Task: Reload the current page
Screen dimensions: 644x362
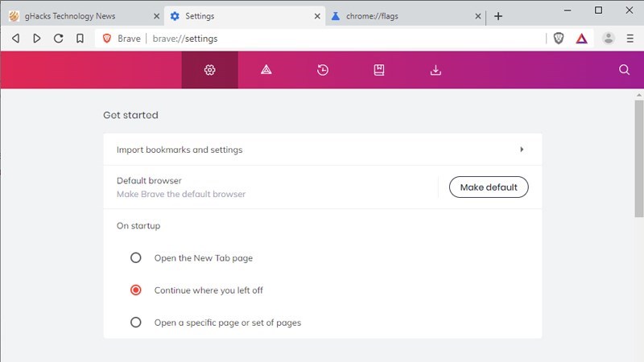Action: coord(58,39)
